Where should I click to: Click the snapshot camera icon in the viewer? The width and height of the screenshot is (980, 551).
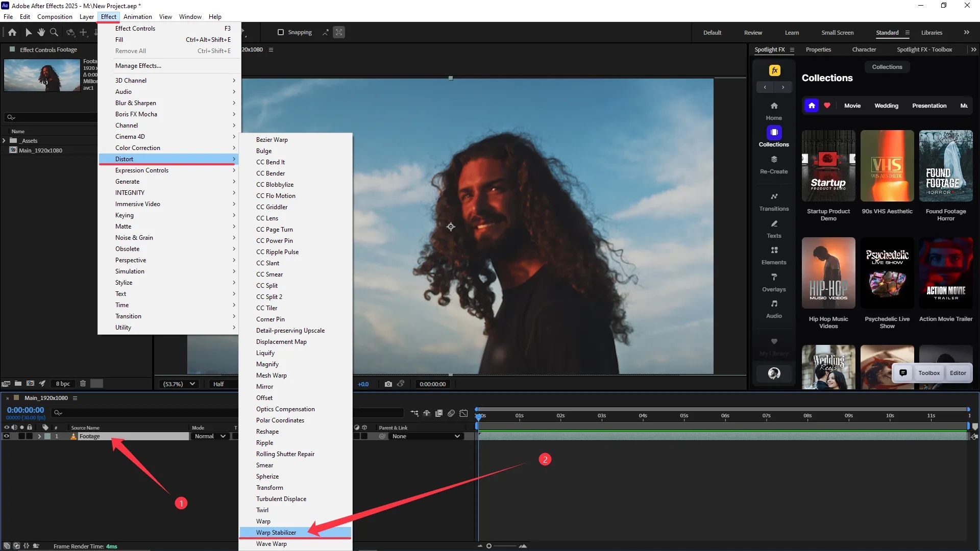(388, 384)
